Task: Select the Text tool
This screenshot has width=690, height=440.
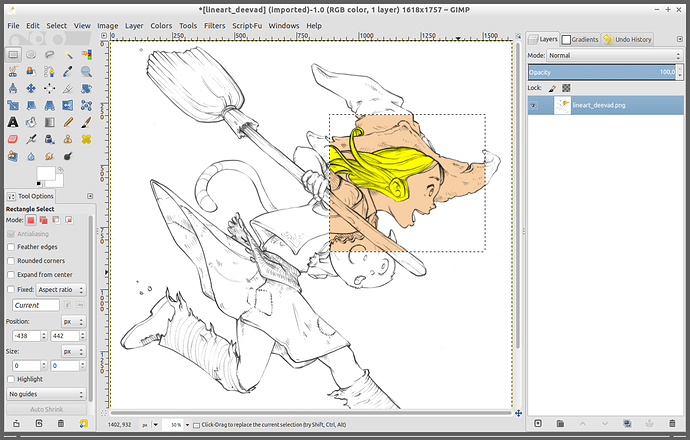Action: click(x=14, y=122)
